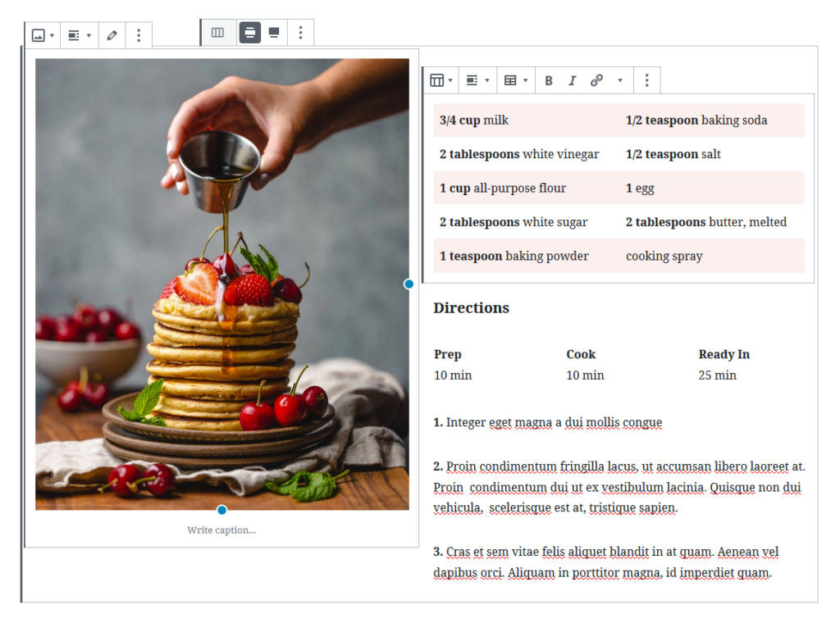Image resolution: width=840 pixels, height=623 pixels.
Task: Click the Directions heading text
Action: (472, 307)
